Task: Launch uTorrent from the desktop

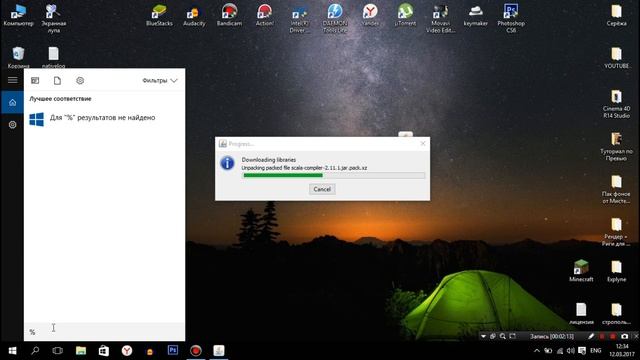Action: click(405, 15)
